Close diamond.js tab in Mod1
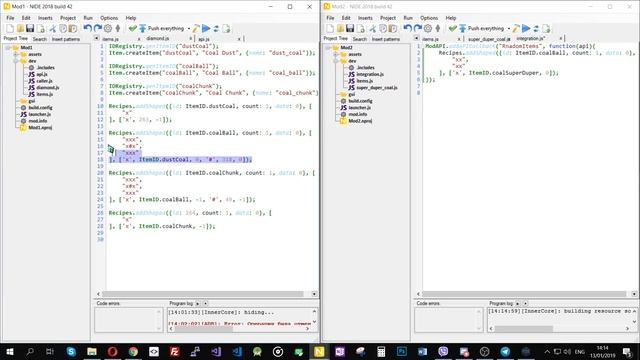 (x=190, y=38)
